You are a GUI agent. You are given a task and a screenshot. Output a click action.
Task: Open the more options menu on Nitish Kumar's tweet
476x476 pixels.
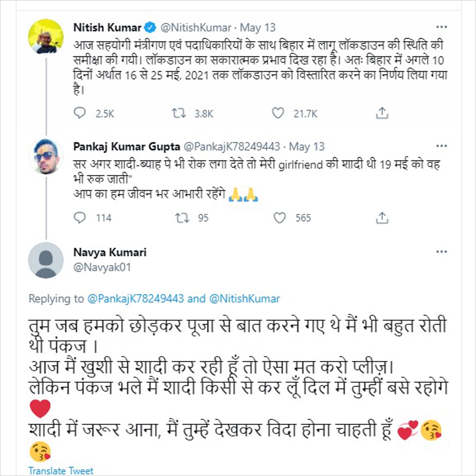click(441, 26)
